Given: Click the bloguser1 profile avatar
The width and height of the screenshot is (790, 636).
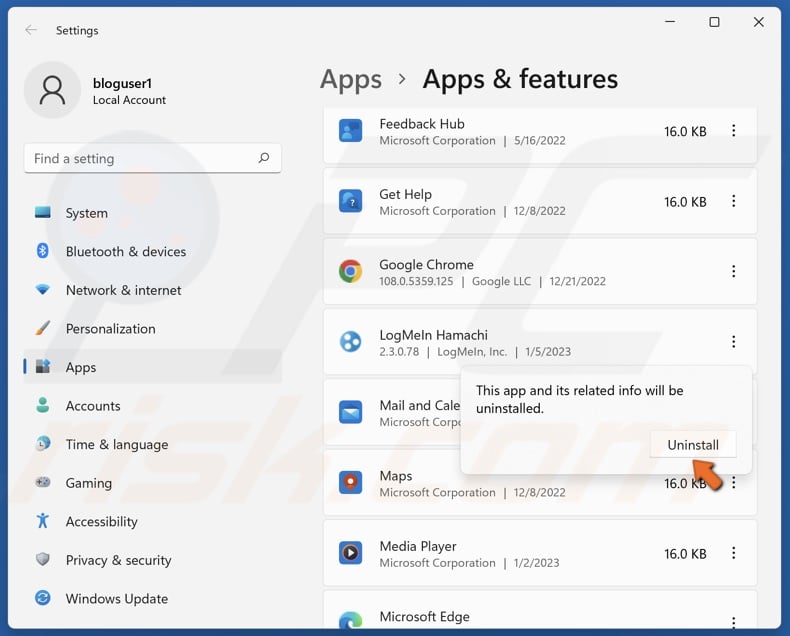Looking at the screenshot, I should (52, 90).
